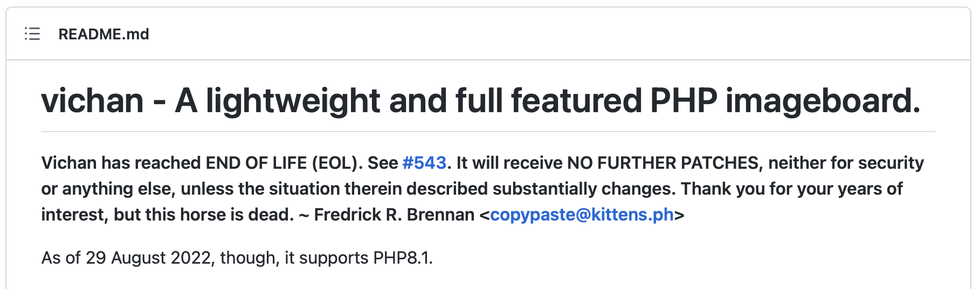The image size is (980, 289).
Task: Click the name "Fredrick R. Brennan"
Action: click(394, 215)
